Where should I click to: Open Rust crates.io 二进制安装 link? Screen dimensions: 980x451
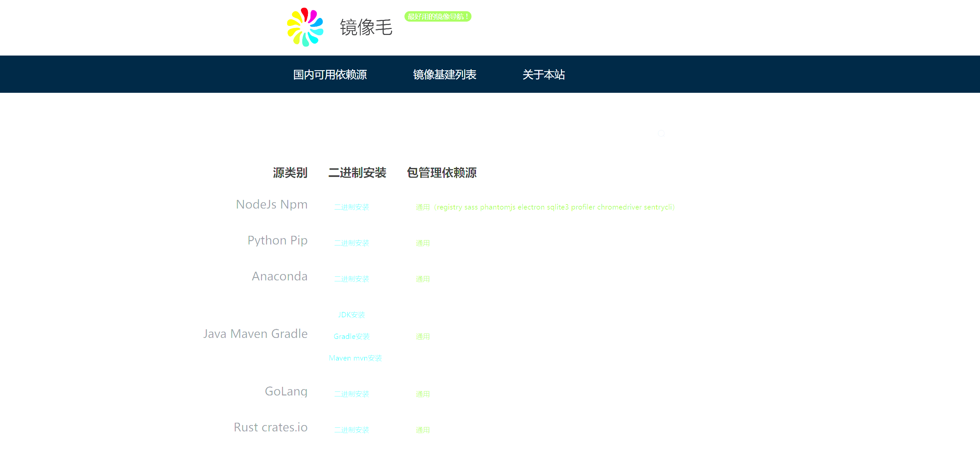point(351,430)
